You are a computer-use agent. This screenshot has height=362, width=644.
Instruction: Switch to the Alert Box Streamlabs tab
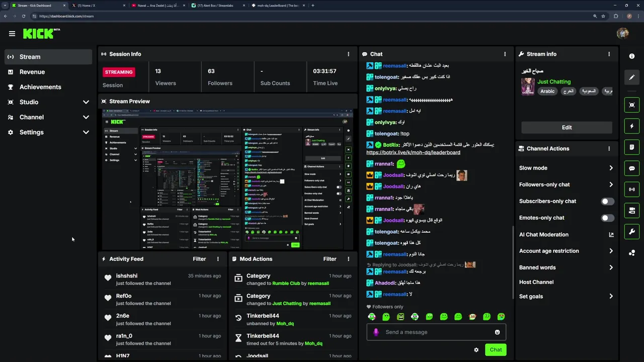217,6
